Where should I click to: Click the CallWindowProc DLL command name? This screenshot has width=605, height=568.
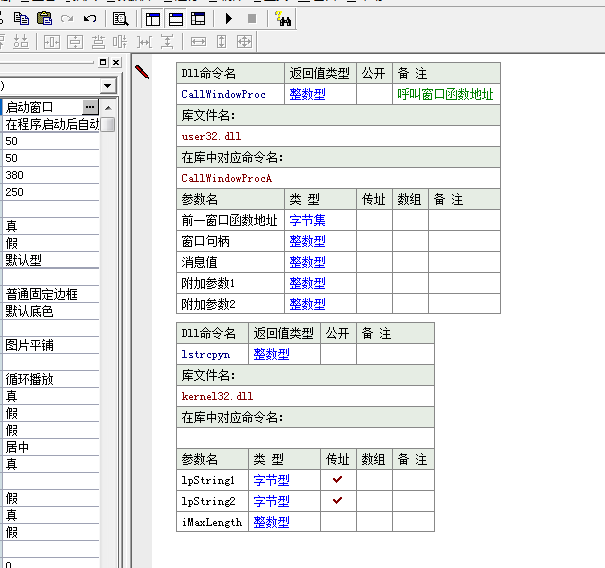click(223, 94)
